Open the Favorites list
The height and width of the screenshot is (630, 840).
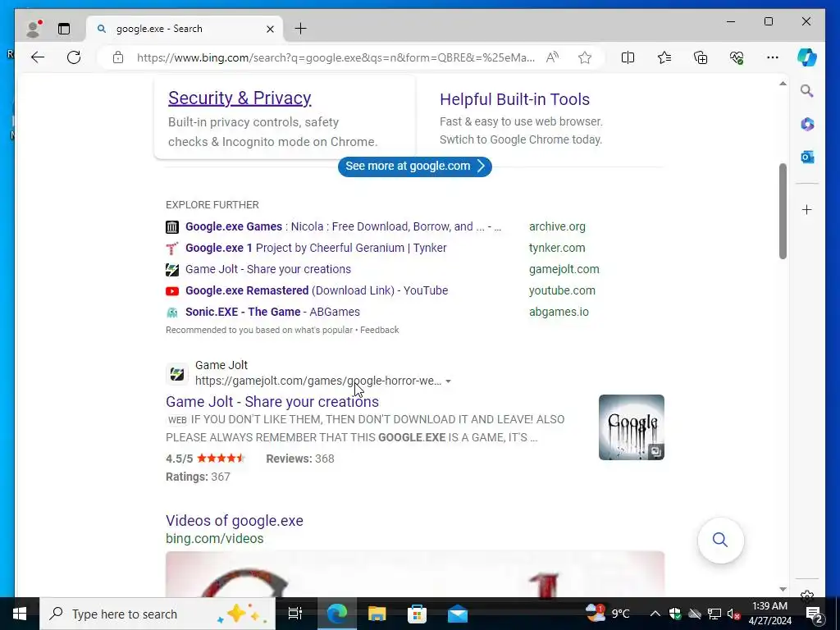click(664, 57)
